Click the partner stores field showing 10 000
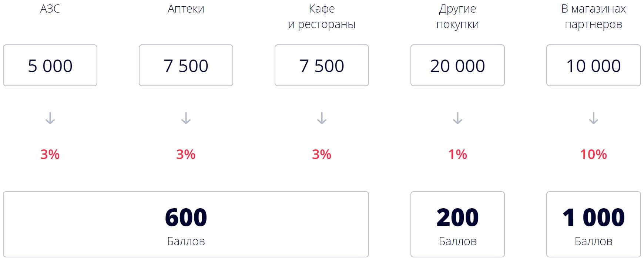This screenshot has height=260, width=644. point(593,65)
